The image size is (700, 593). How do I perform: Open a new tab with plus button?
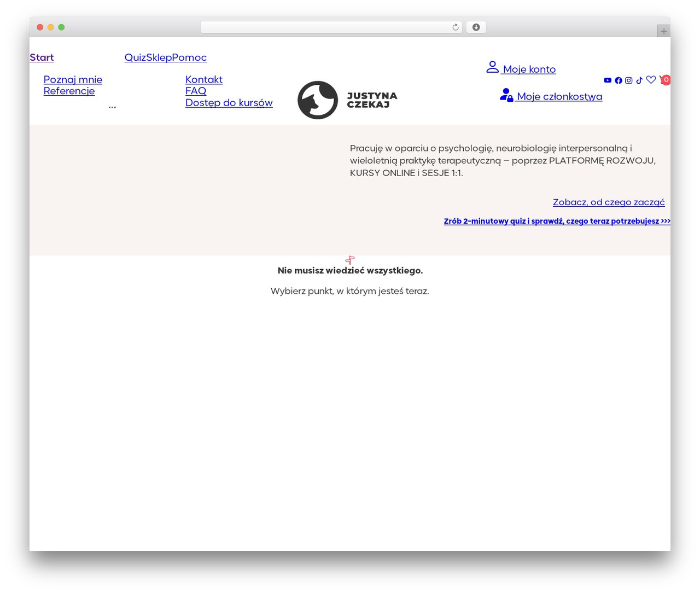tap(663, 31)
